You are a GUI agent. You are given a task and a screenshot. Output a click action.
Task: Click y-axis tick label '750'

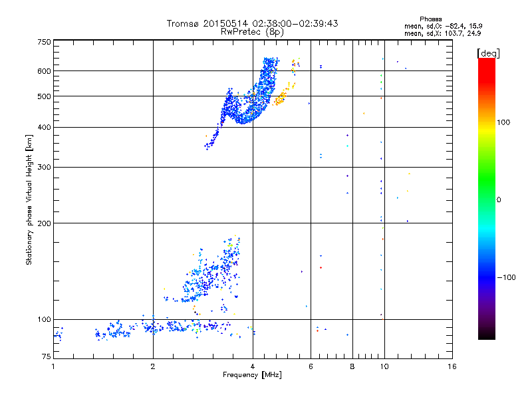coord(44,42)
